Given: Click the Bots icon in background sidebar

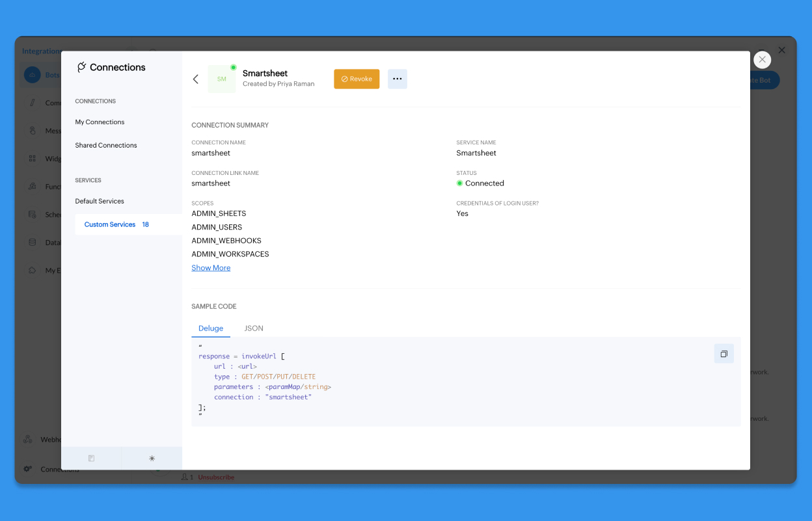Looking at the screenshot, I should coord(33,75).
